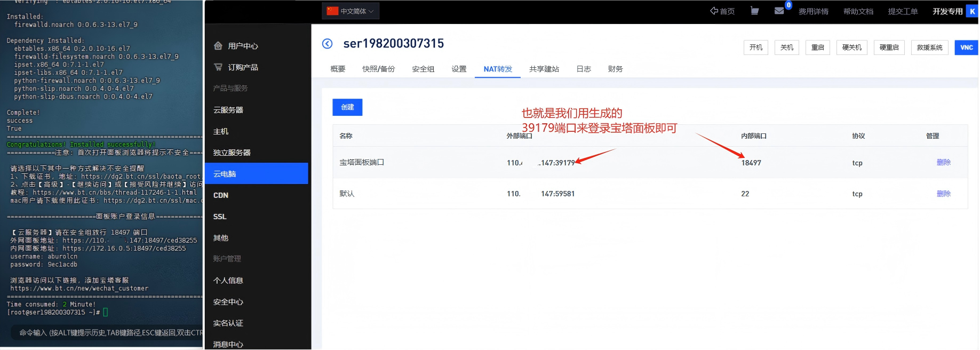
Task: Open 云服务器 in the sidebar
Action: pos(228,110)
